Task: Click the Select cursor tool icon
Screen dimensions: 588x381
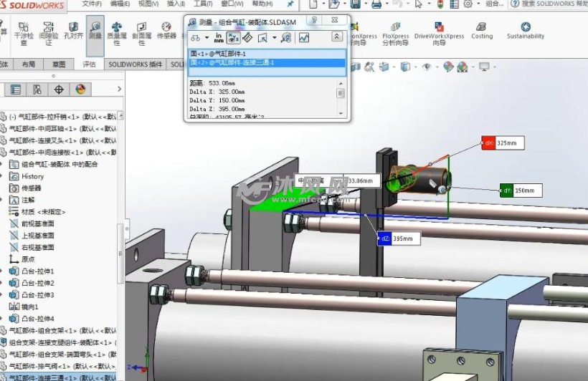Action: coord(419,4)
